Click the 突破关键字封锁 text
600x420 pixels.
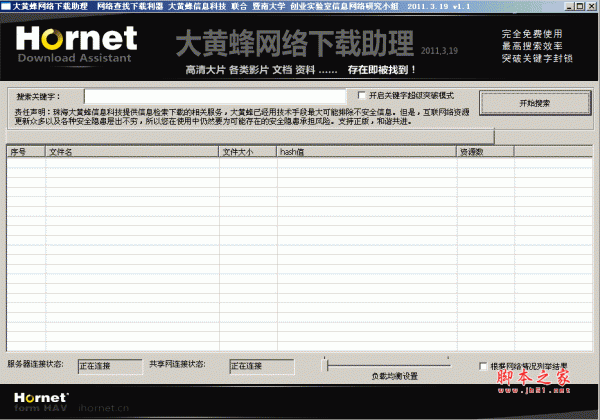537,59
